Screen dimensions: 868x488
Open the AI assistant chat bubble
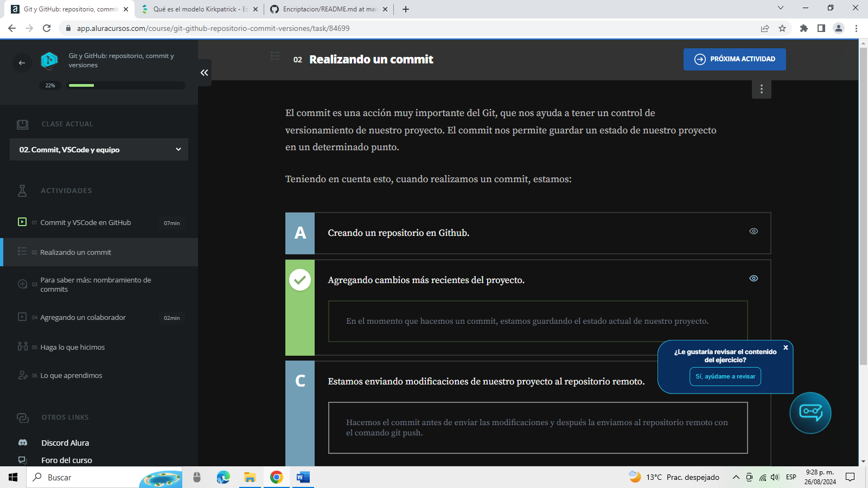810,413
